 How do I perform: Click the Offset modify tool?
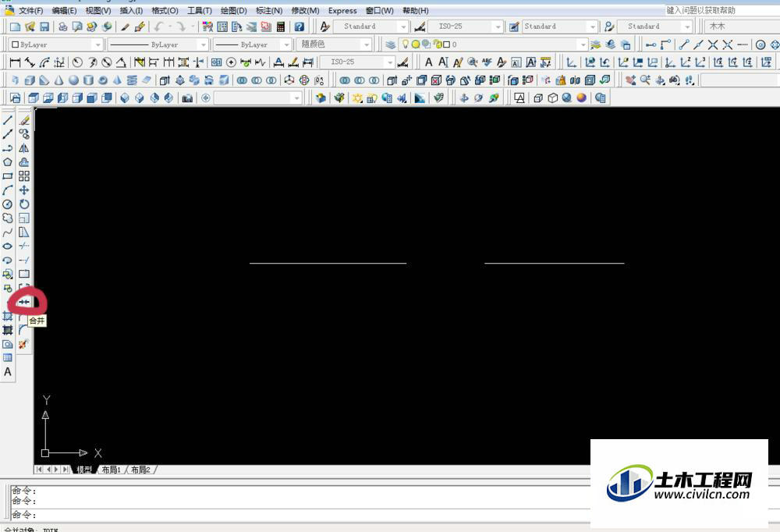[x=24, y=161]
